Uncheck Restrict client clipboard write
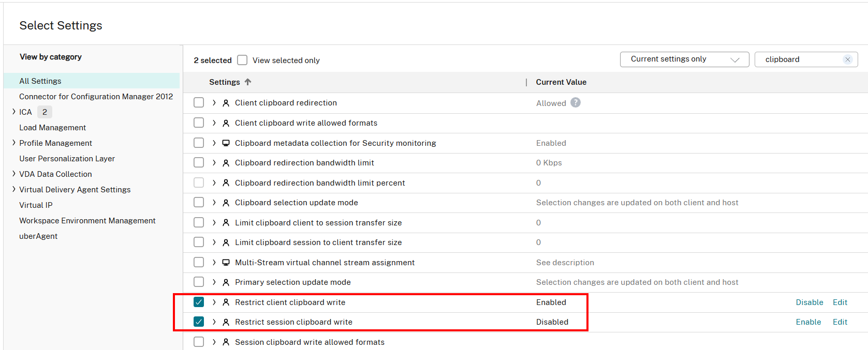This screenshot has width=868, height=350. (199, 302)
